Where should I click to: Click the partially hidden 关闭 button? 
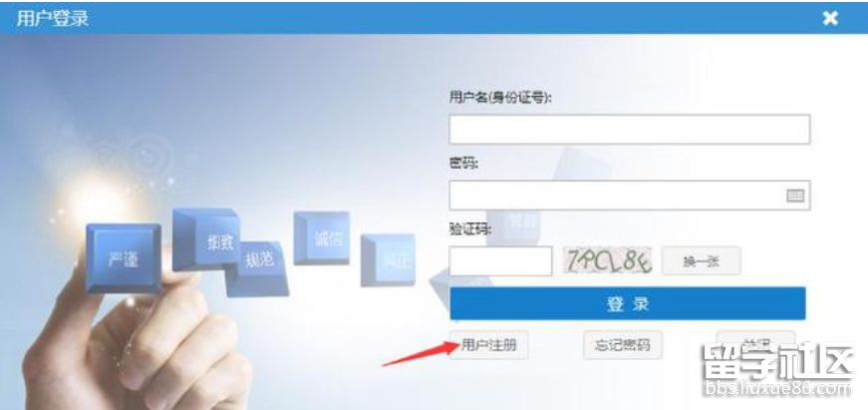pyautogui.click(x=755, y=339)
